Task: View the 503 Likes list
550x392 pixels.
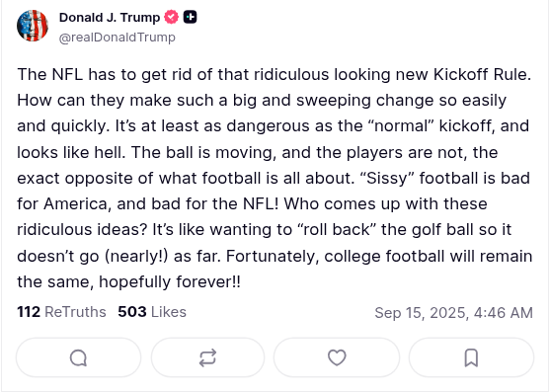Action: 152,312
